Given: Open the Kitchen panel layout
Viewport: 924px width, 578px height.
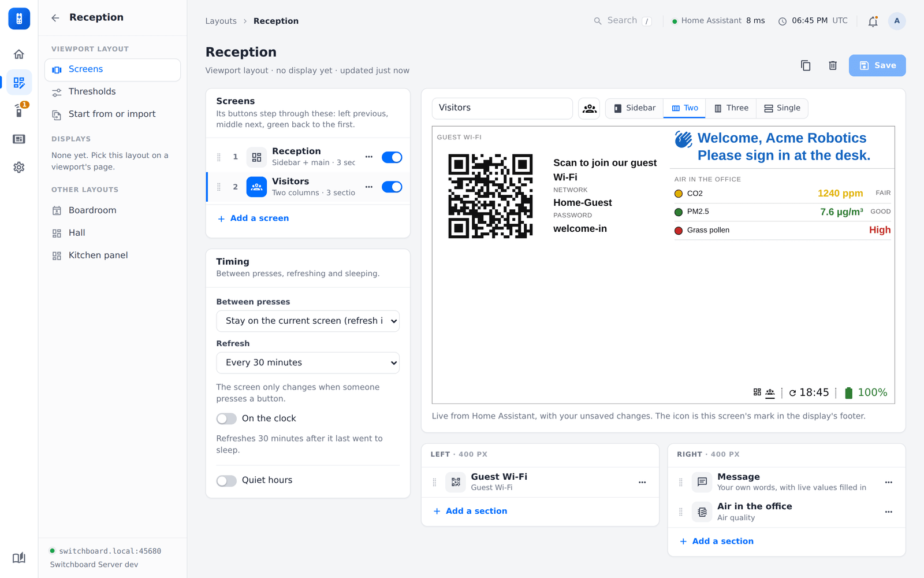Looking at the screenshot, I should tap(113, 255).
